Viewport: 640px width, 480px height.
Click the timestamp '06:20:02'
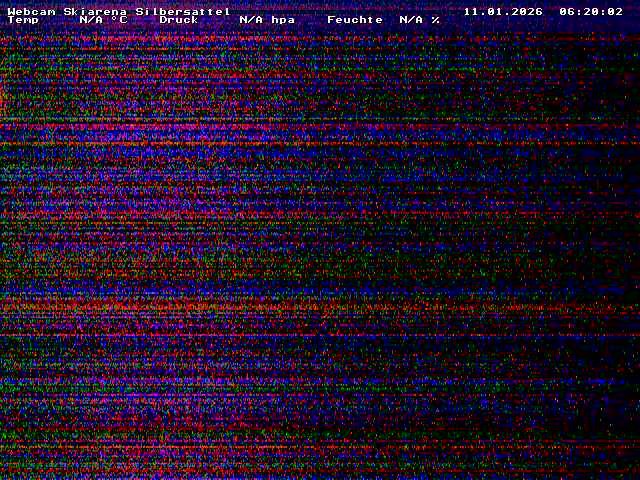pos(591,11)
